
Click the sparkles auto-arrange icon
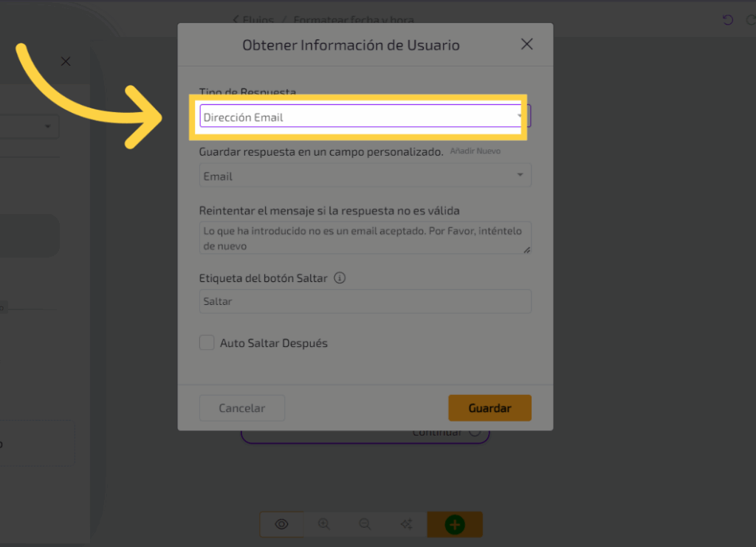[x=406, y=524]
